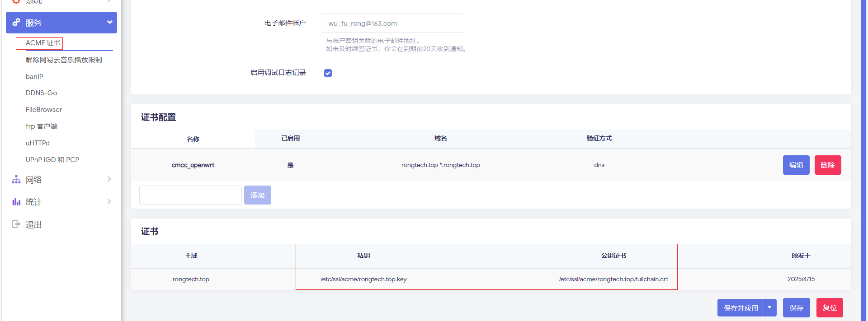Click the Services gears icon in sidebar
The width and height of the screenshot is (868, 321).
pyautogui.click(x=16, y=23)
